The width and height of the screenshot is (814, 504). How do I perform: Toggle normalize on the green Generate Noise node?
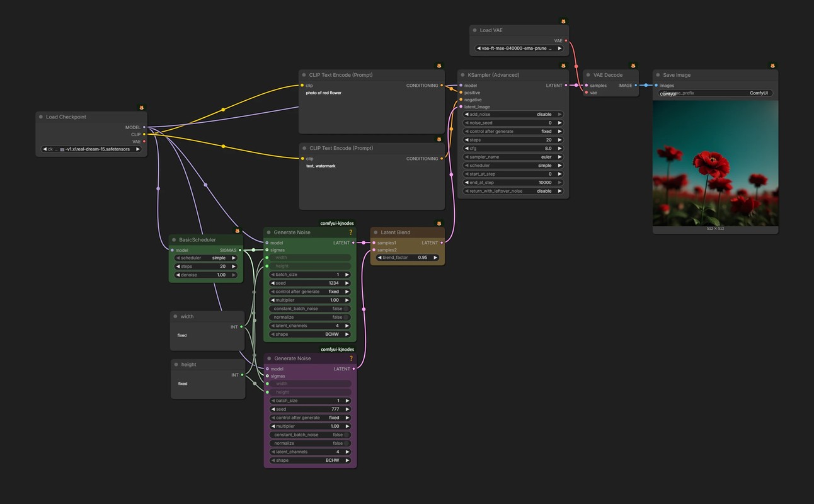310,317
